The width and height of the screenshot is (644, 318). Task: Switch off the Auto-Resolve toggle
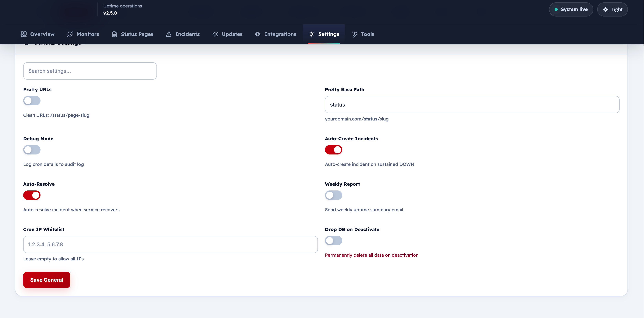coord(32,195)
